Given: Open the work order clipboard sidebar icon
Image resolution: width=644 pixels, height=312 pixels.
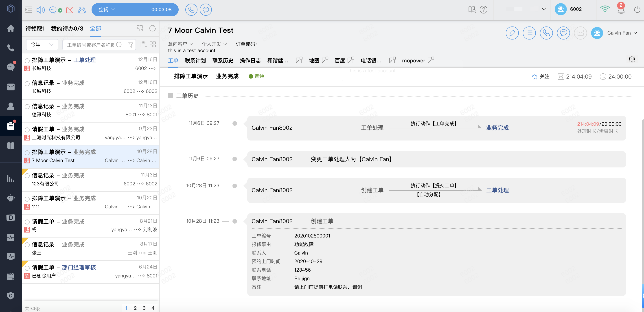Looking at the screenshot, I should click(x=11, y=126).
